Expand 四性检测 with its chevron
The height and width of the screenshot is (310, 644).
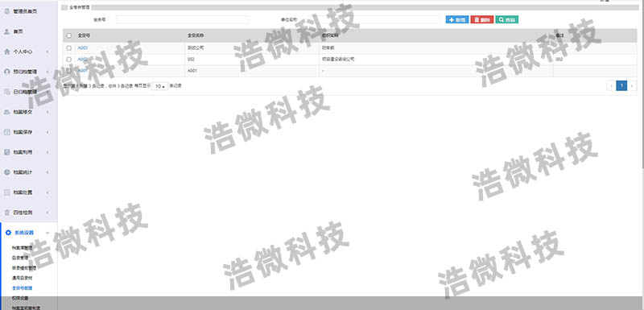47,213
